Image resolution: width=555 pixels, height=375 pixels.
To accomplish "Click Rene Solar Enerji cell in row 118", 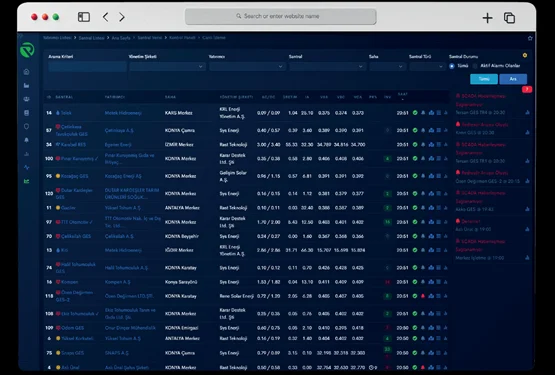I will tap(236, 296).
